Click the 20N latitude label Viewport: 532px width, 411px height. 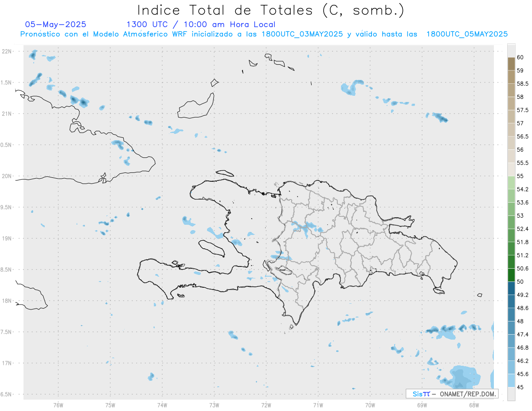(8, 176)
